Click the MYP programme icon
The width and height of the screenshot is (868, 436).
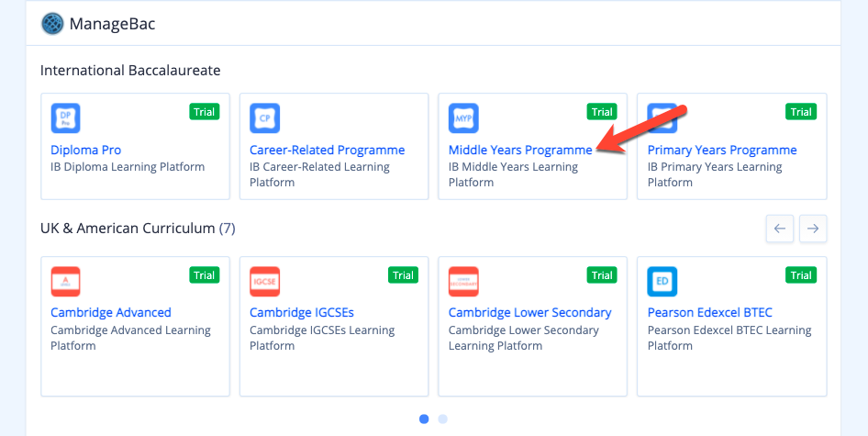(x=463, y=118)
